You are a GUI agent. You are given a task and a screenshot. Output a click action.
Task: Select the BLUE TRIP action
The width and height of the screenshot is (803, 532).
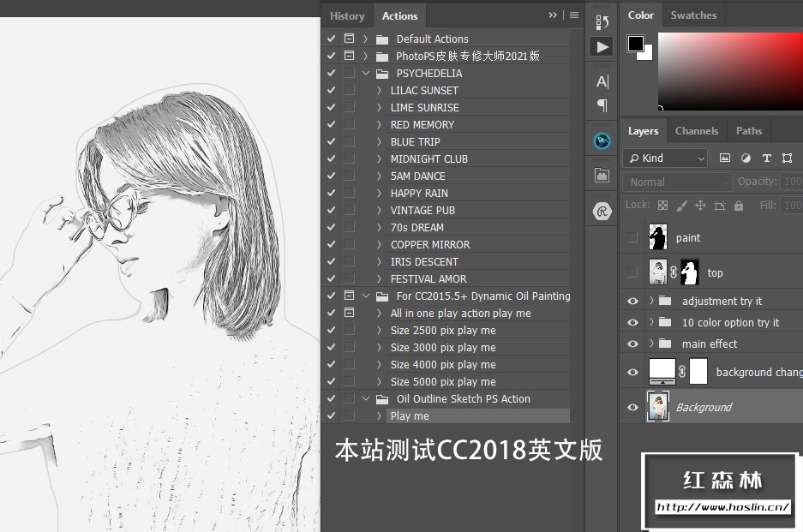click(415, 141)
